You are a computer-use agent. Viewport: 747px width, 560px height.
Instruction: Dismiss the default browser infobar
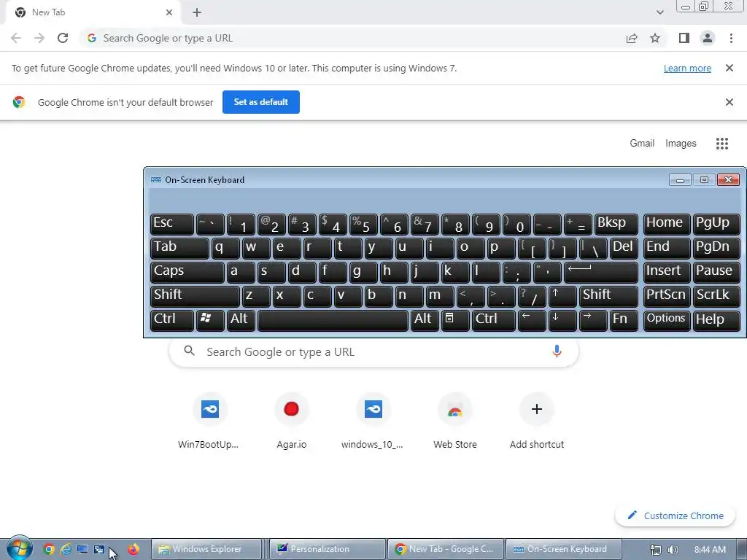729,102
